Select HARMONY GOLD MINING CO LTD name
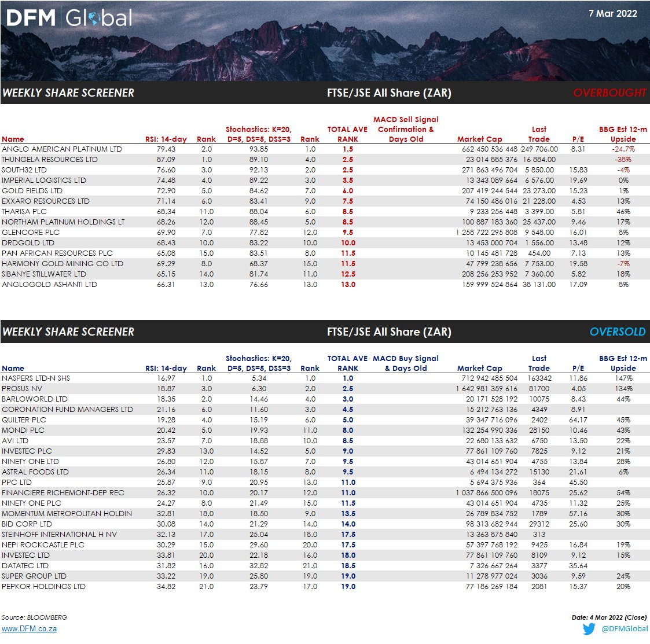Image resolution: width=650 pixels, height=644 pixels. [x=62, y=264]
